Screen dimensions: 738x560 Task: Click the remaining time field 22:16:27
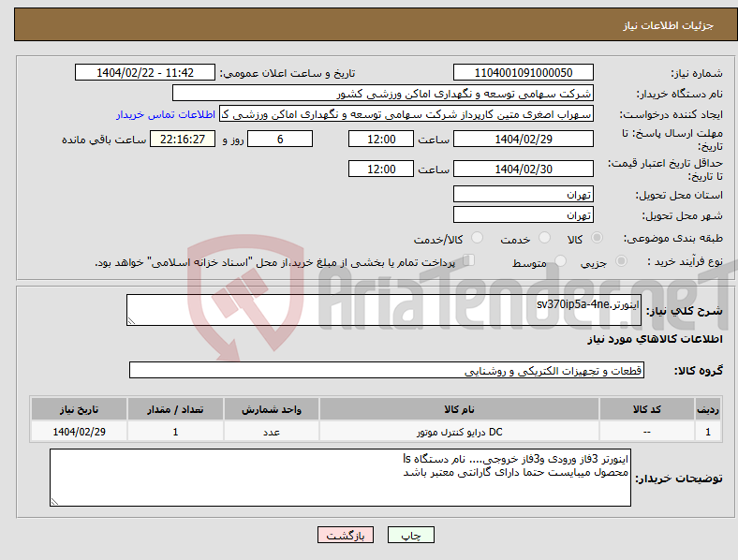(x=183, y=139)
